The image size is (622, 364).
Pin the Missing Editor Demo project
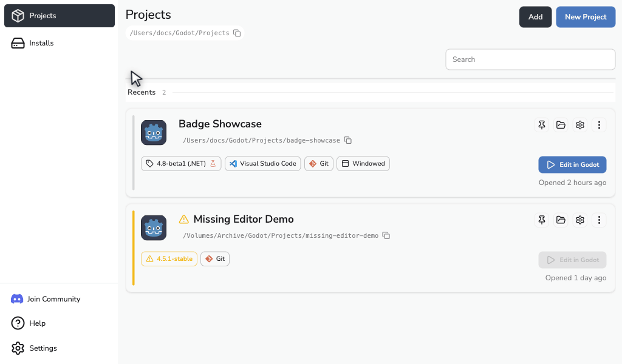tap(541, 220)
